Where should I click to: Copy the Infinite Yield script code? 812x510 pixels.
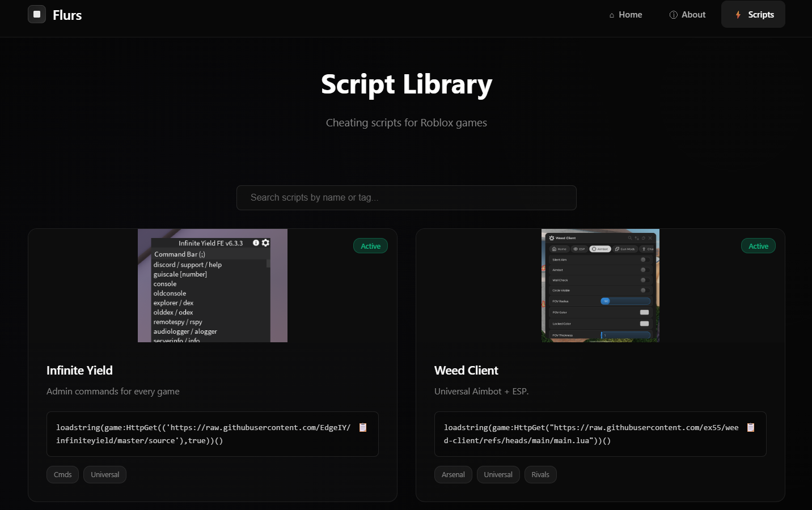(x=362, y=427)
